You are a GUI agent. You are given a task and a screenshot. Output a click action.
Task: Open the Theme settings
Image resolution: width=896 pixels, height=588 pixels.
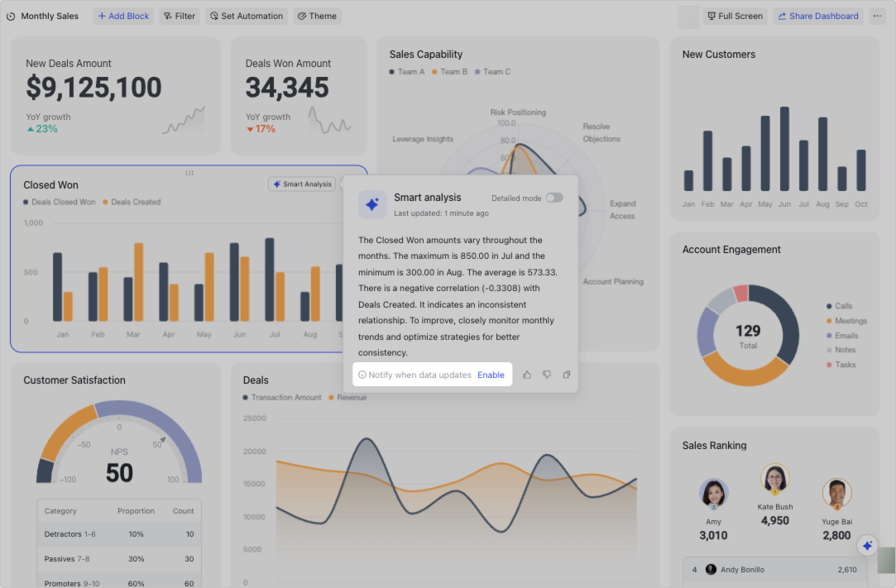click(x=317, y=16)
